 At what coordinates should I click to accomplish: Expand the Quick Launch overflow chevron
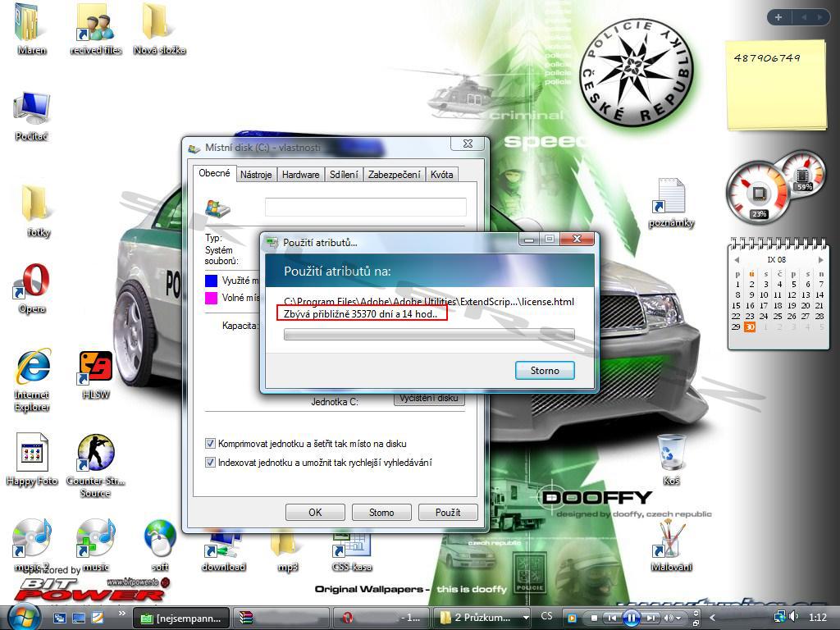tap(121, 614)
